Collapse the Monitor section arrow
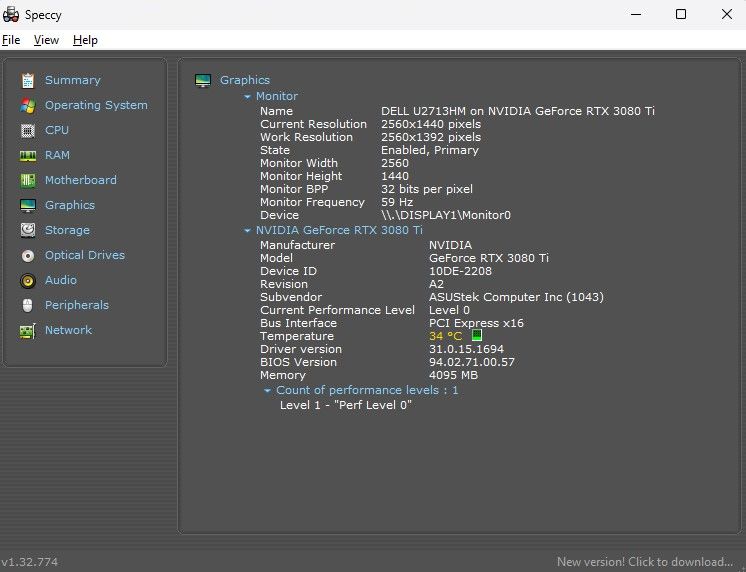 (x=247, y=97)
